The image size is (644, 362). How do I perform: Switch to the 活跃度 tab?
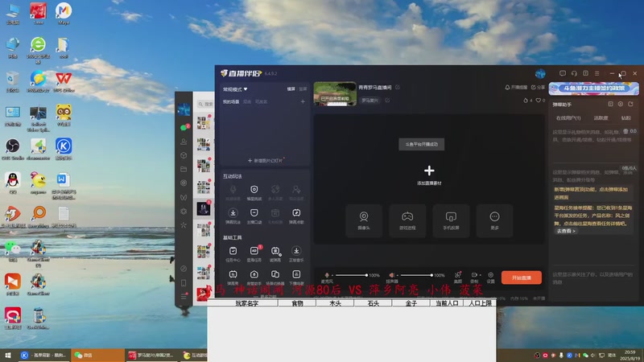coord(601,118)
